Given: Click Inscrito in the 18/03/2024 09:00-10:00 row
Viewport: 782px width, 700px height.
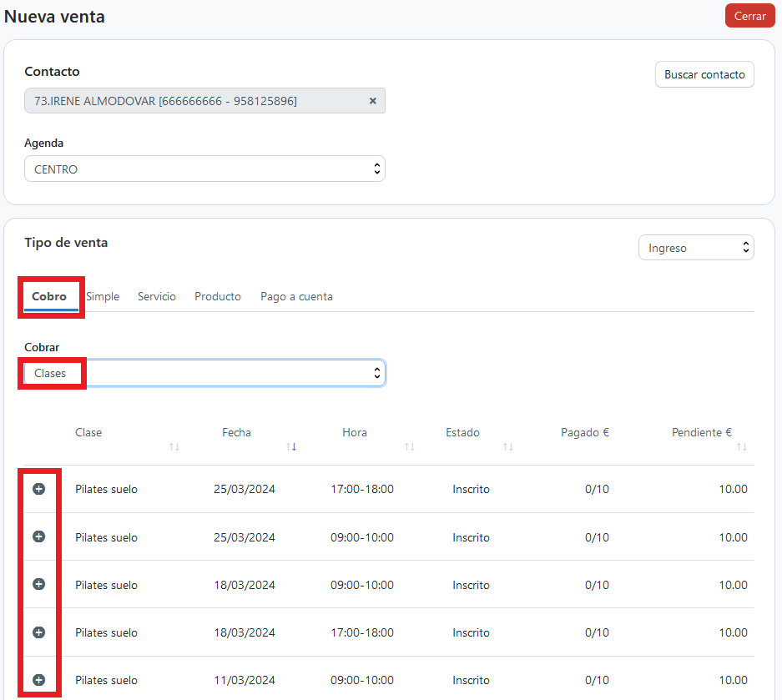Looking at the screenshot, I should [x=471, y=585].
